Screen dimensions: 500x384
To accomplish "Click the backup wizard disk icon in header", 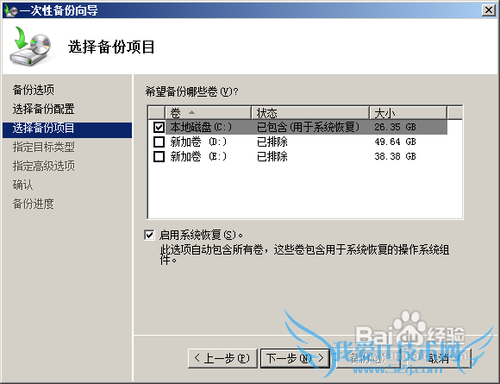I will coord(31,46).
